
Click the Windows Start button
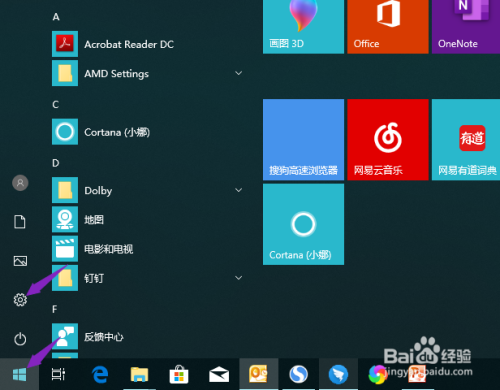coord(19,374)
